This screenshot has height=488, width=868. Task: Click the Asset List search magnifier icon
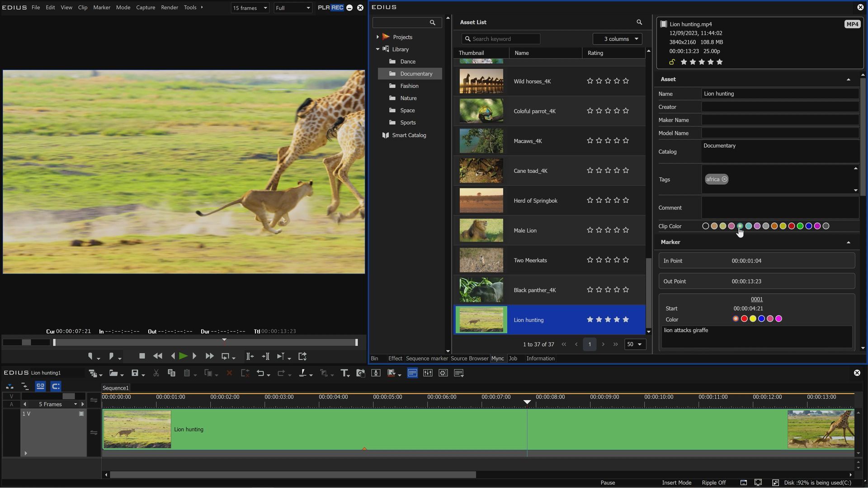(639, 22)
